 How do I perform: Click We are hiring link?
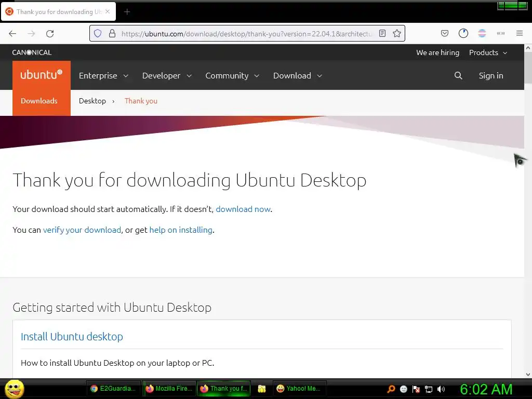tap(437, 52)
